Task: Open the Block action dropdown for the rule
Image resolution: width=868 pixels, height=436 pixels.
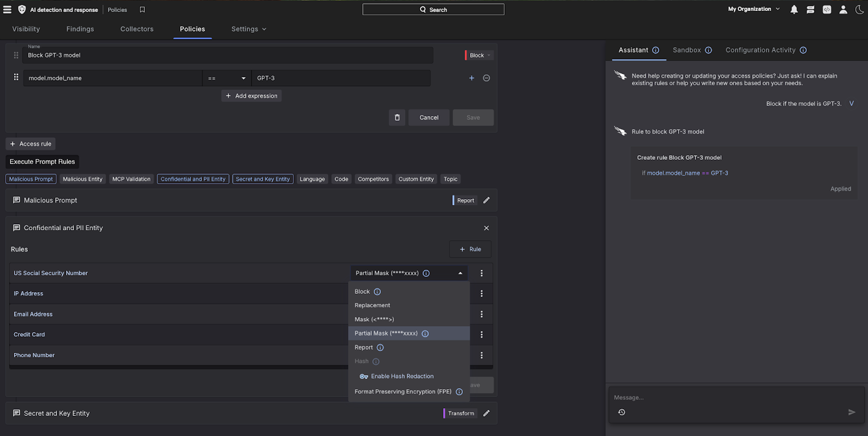Action: (x=479, y=55)
